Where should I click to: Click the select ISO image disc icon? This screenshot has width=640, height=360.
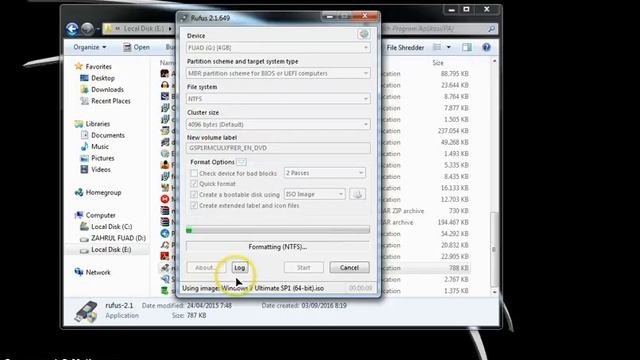click(x=358, y=194)
